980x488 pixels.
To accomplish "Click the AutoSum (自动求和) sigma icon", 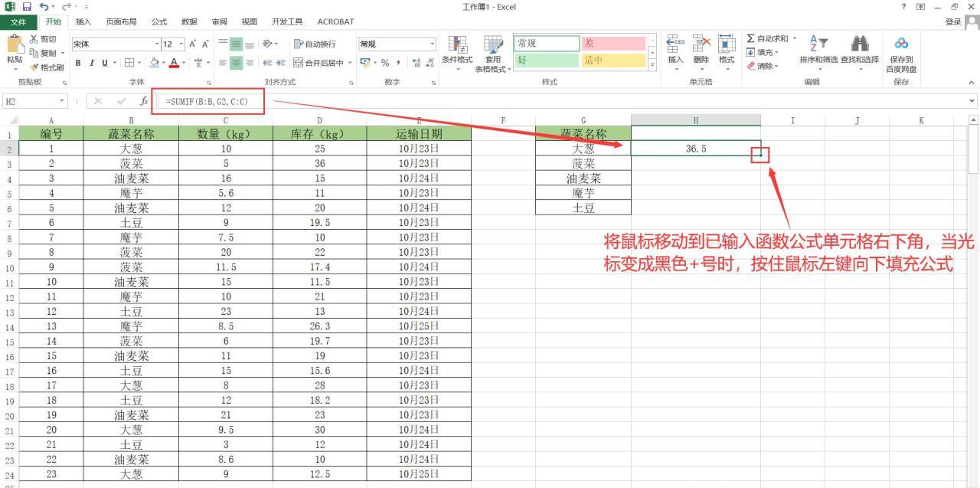I will pos(751,39).
